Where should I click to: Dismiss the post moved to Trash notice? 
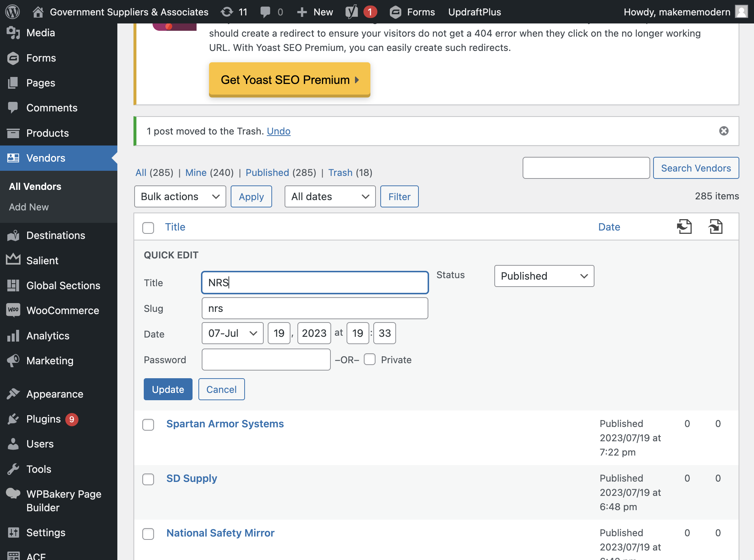(x=724, y=131)
